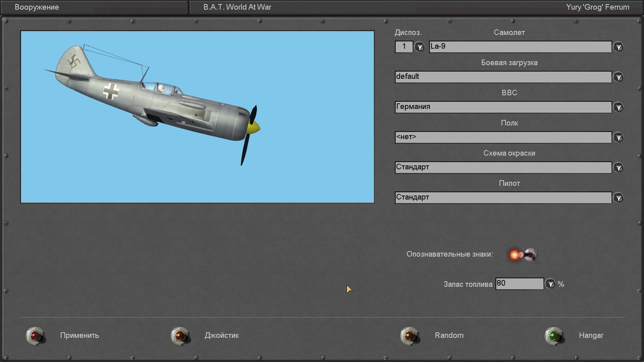Open the Запас топлива percentage dropdown arrow
The image size is (644, 362).
tap(550, 284)
